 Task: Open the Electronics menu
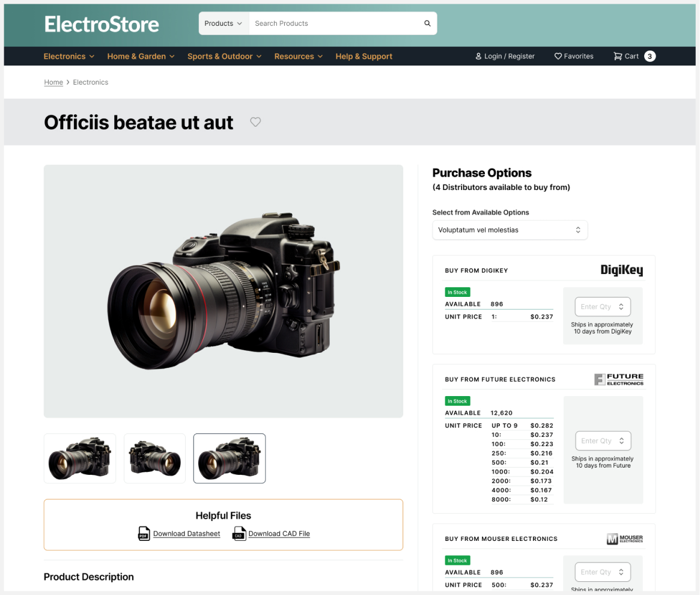coord(65,56)
